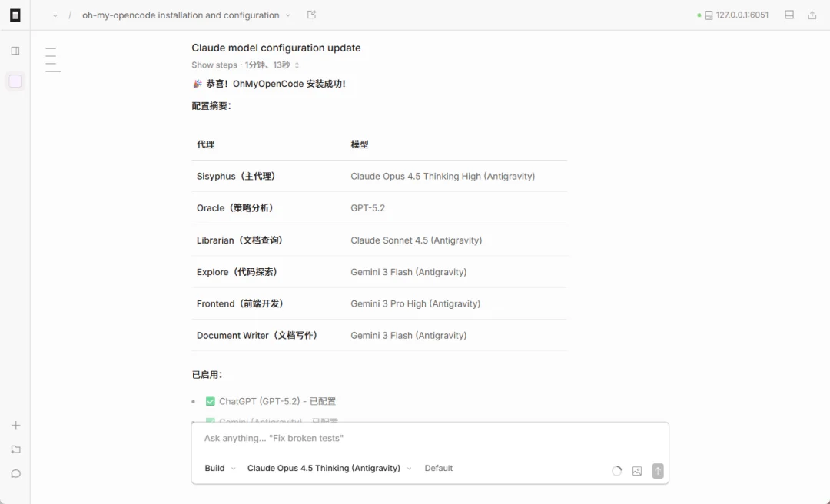Toggle the sidebar panel visibility icon
The image size is (830, 504).
pos(15,50)
